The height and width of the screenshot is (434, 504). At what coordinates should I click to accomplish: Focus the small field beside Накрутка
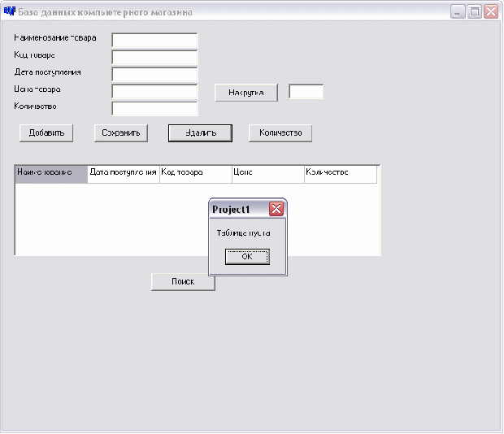(x=306, y=91)
